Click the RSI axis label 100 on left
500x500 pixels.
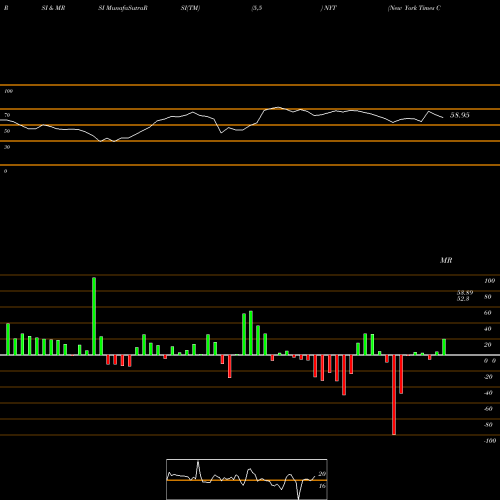click(x=8, y=91)
